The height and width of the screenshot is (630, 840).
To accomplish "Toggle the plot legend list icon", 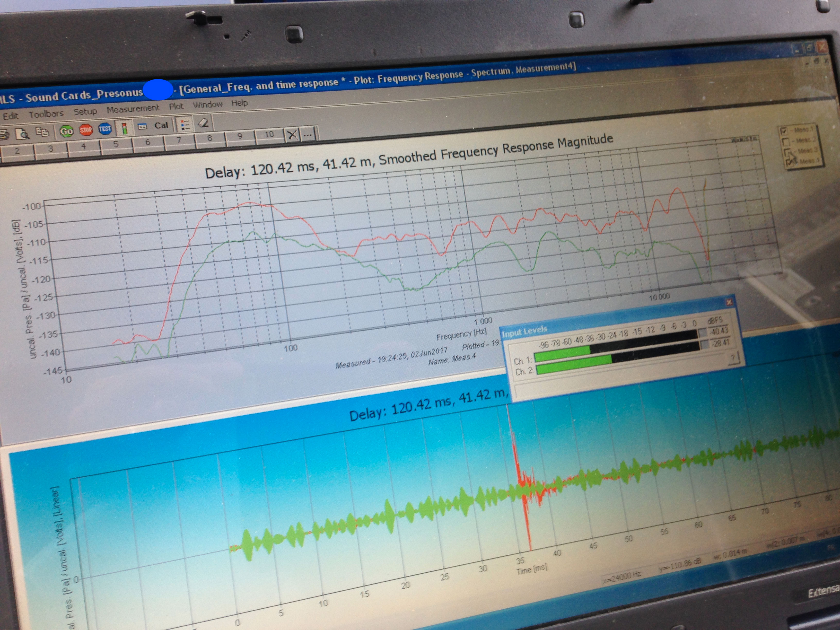I will (x=185, y=125).
